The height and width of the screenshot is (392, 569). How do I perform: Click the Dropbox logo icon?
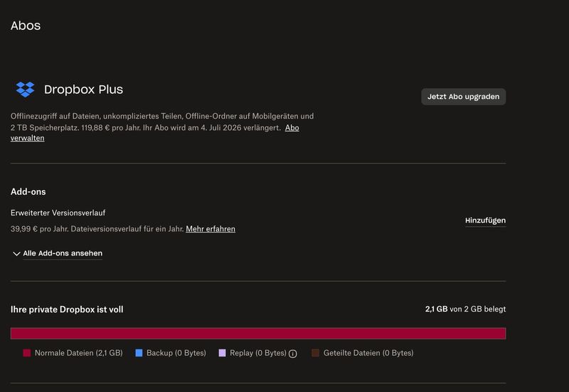(x=26, y=90)
